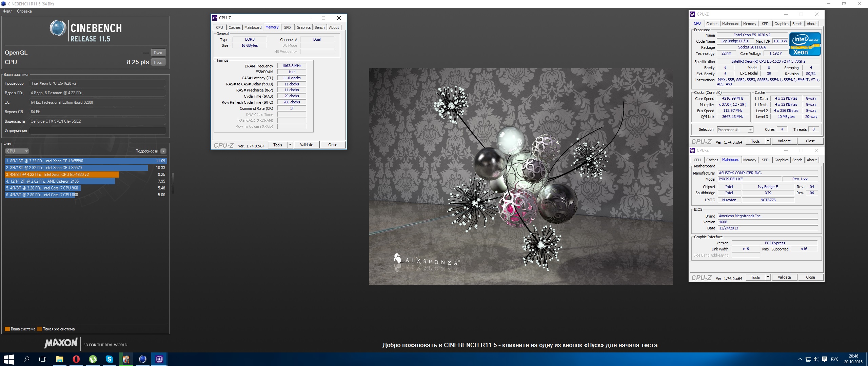This screenshot has height=366, width=868.
Task: Click Tools button in Memory window
Action: 277,145
